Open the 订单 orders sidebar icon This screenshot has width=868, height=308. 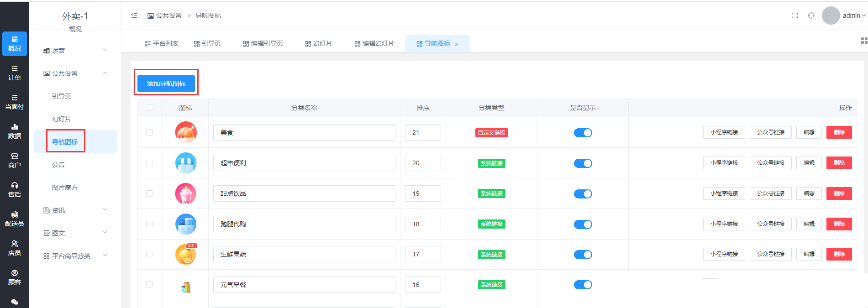15,73
